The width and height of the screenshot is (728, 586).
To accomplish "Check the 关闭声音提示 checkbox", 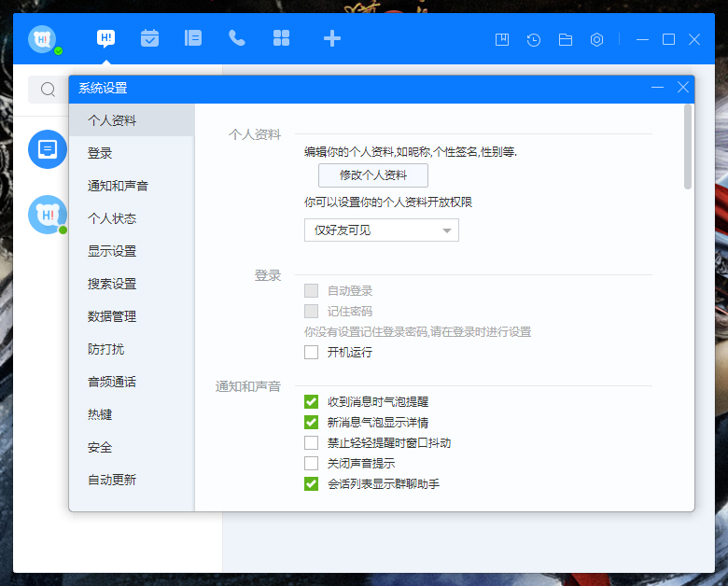I will [x=312, y=463].
